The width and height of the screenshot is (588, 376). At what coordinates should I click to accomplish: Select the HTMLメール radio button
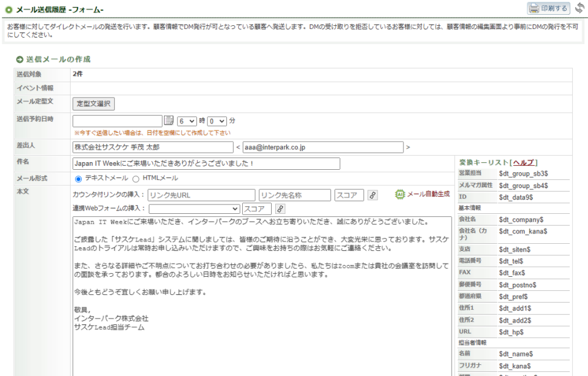(136, 179)
